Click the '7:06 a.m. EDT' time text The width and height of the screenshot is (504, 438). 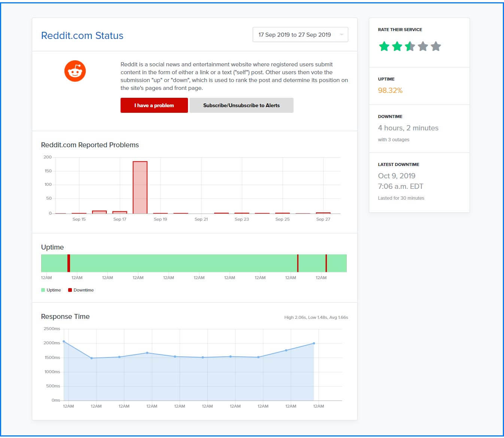point(401,186)
